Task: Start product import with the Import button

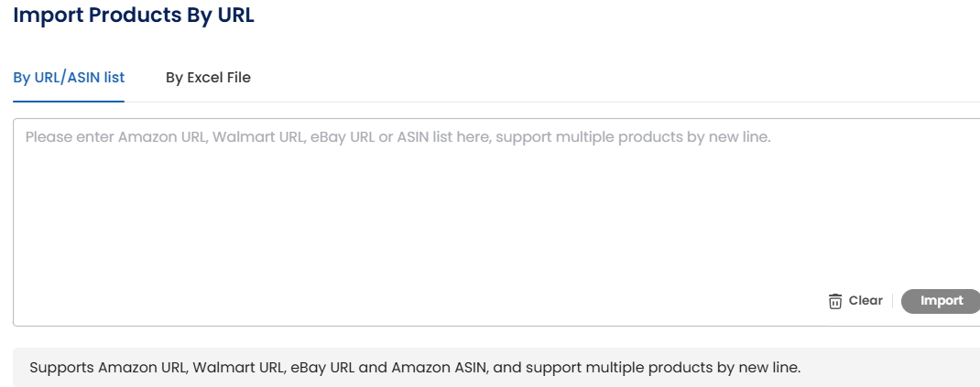Action: tap(942, 301)
